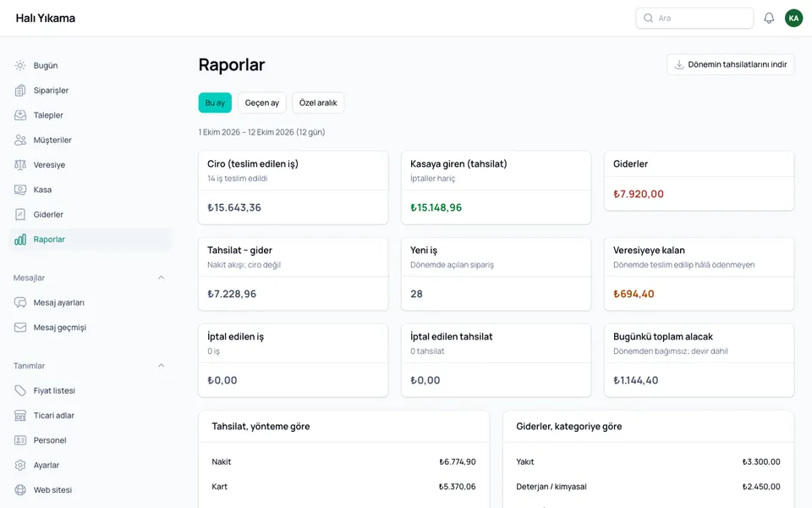
Task: Focus the Ara search field
Action: [x=694, y=18]
